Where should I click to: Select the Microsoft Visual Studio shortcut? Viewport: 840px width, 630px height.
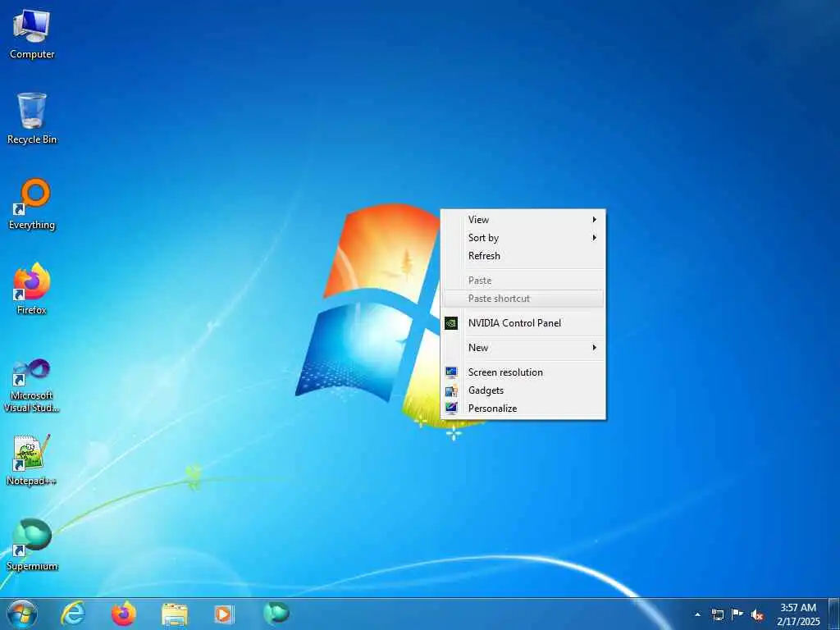pyautogui.click(x=32, y=386)
